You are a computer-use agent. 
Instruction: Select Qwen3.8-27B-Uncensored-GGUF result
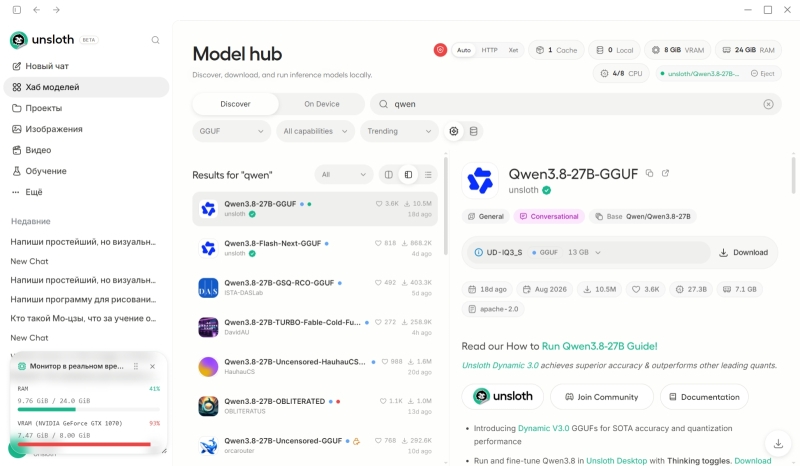[x=315, y=445]
